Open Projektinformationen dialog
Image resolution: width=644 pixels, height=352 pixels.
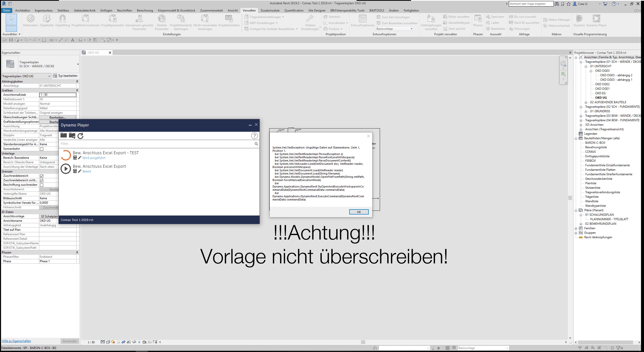pyautogui.click(x=85, y=20)
